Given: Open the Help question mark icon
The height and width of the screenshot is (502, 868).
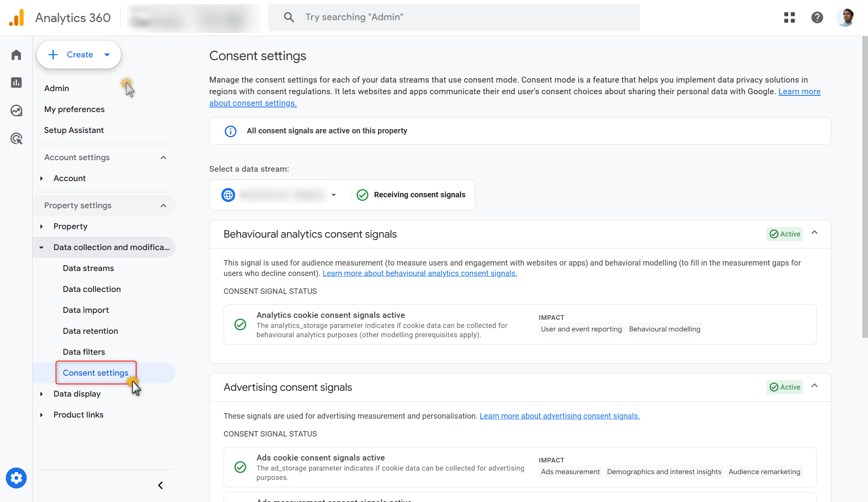Looking at the screenshot, I should 817,17.
